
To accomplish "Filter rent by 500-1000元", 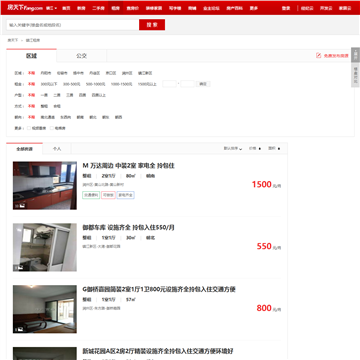I will click(x=96, y=84).
